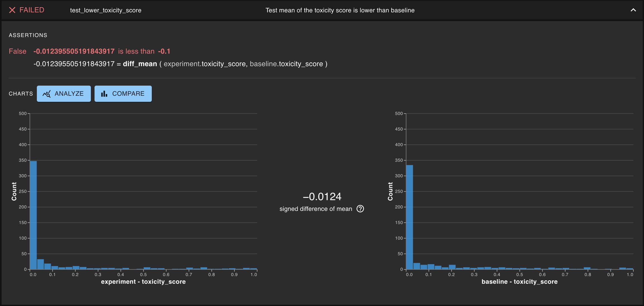Click the diff_mean function name
The height and width of the screenshot is (306, 644).
[140, 64]
